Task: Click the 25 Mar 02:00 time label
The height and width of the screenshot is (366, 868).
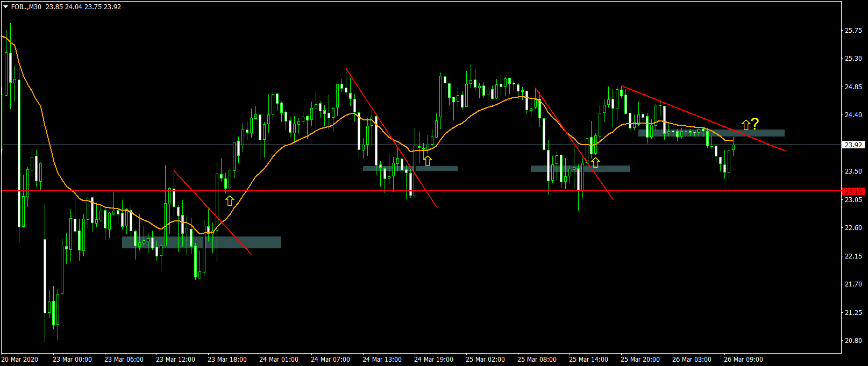Action: coord(485,360)
